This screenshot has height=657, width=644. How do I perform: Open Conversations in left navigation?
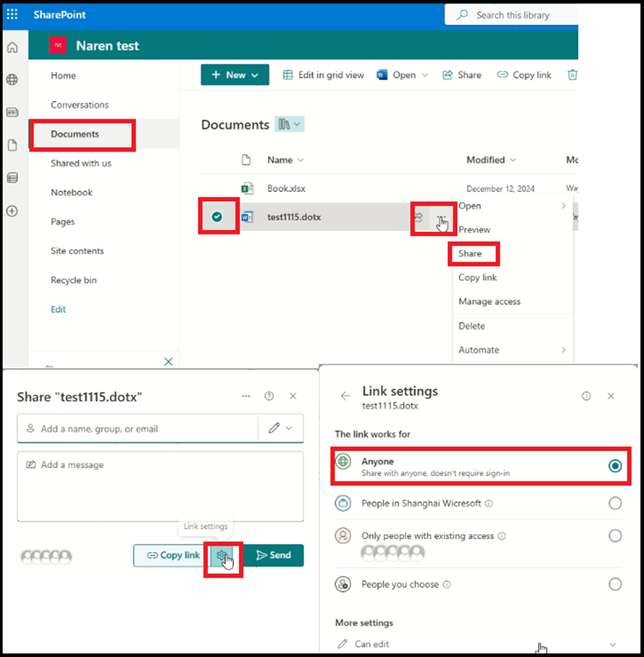(80, 105)
